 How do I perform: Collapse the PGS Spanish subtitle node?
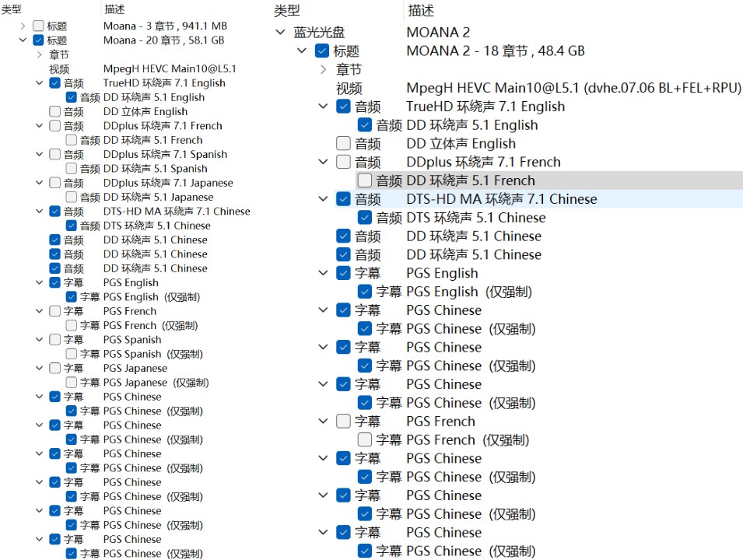pyautogui.click(x=40, y=339)
